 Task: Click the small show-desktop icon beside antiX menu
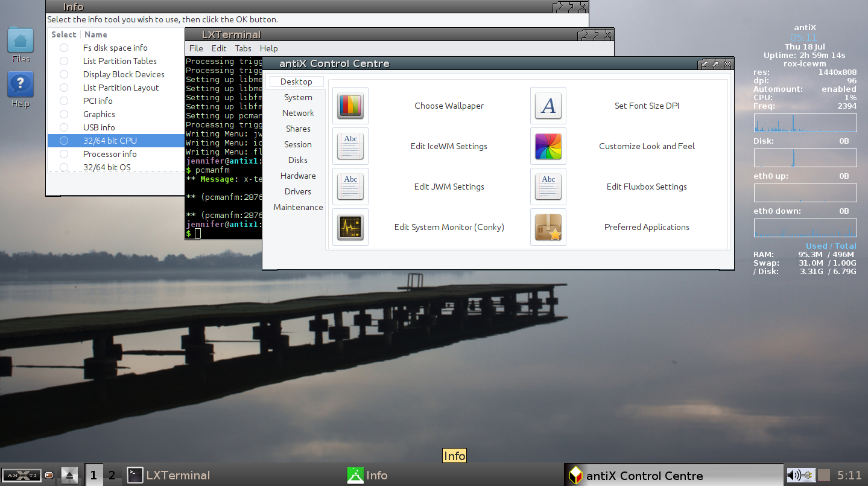(x=49, y=475)
